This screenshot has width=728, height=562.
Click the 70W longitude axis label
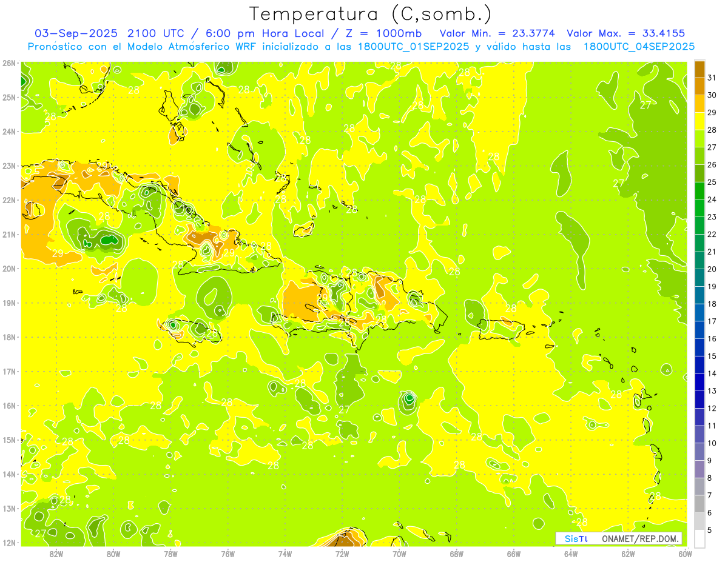399,554
